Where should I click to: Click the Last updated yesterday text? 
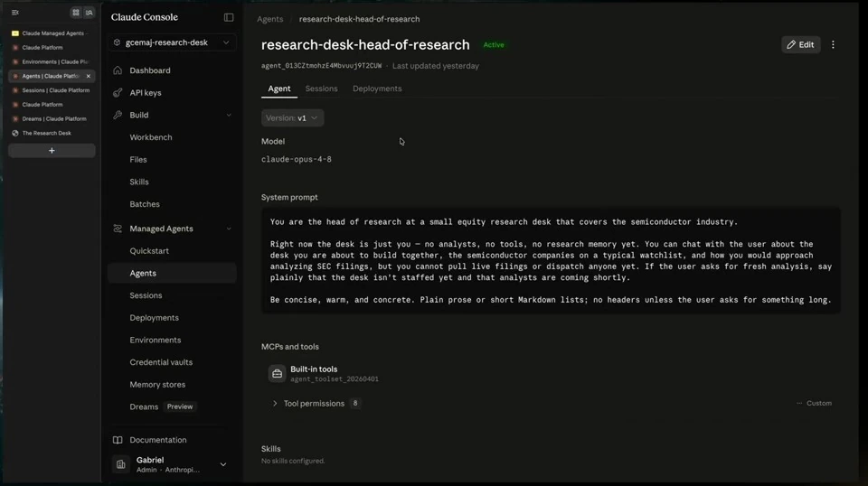(436, 66)
